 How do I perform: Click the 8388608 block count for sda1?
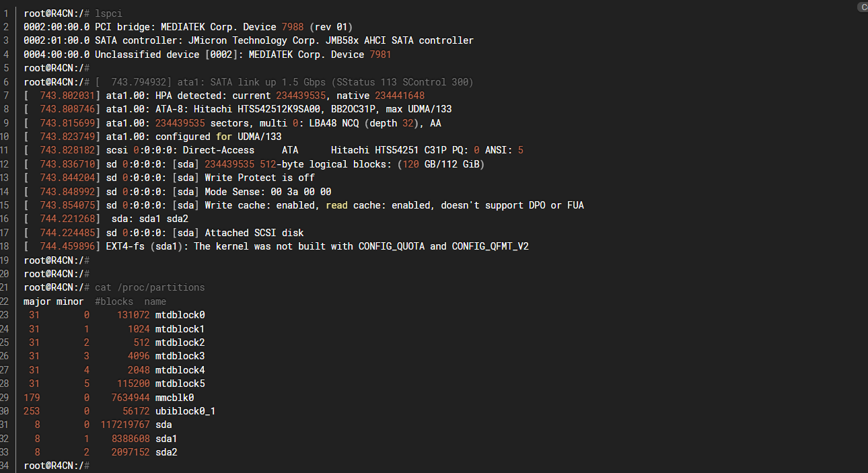point(130,439)
